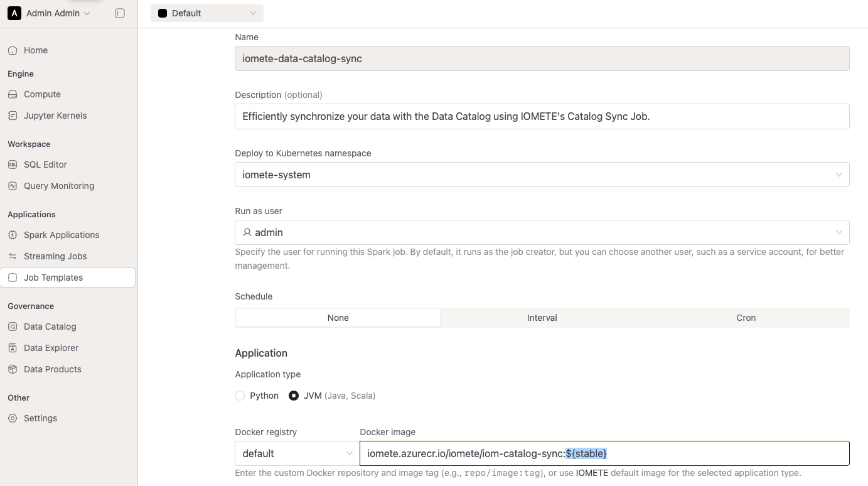Click the Job Templates dashed-square icon
Viewport: 868px width, 486px height.
tap(13, 278)
